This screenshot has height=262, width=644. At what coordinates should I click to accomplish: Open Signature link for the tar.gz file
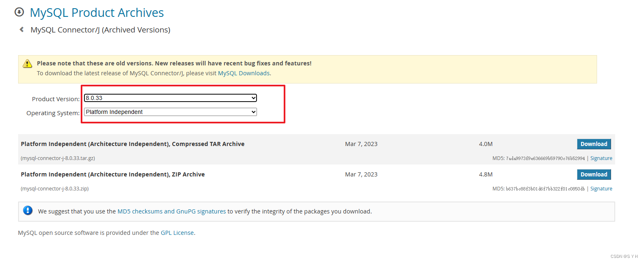[601, 158]
